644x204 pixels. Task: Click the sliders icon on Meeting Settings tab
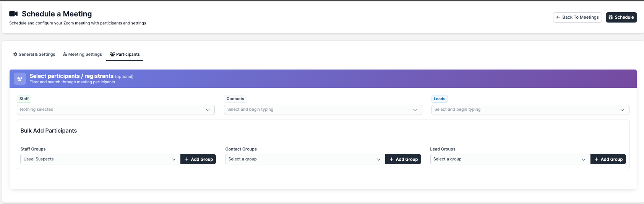[65, 54]
